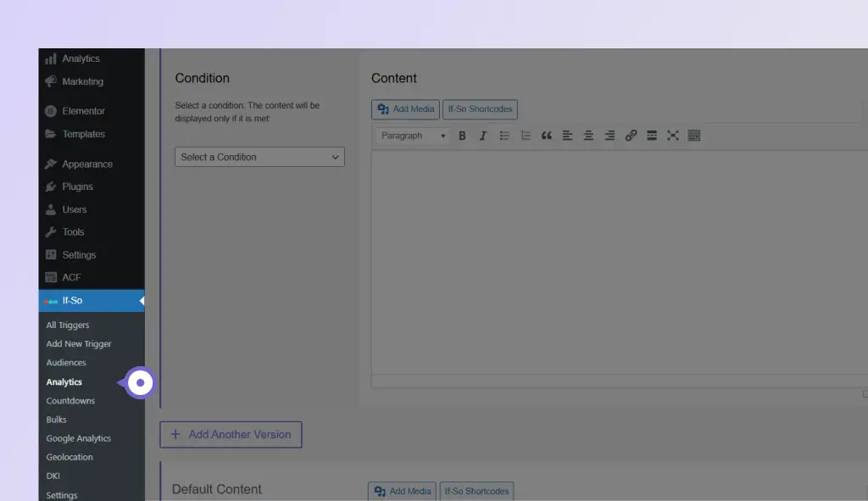Open the Marketing sidebar menu
This screenshot has height=501, width=868.
pos(92,81)
